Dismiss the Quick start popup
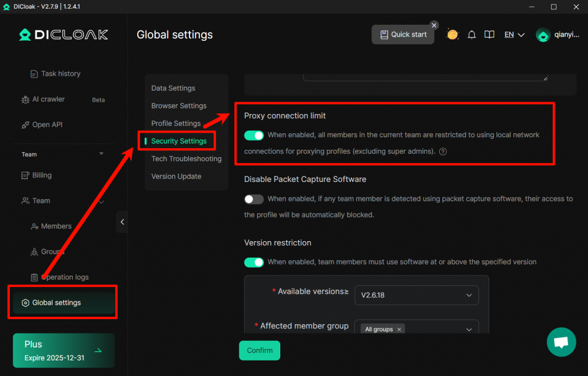Screen dimensions: 588x376 (434, 25)
